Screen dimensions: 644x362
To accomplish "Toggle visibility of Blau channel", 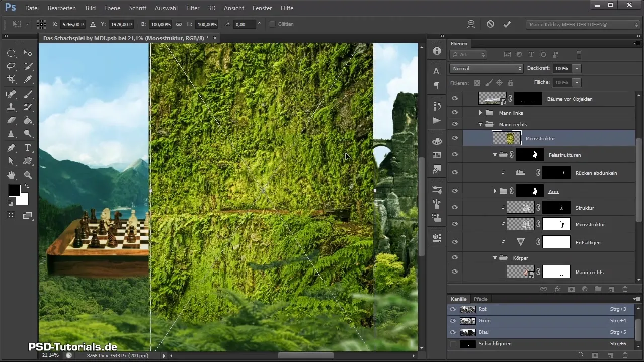I will click(453, 332).
